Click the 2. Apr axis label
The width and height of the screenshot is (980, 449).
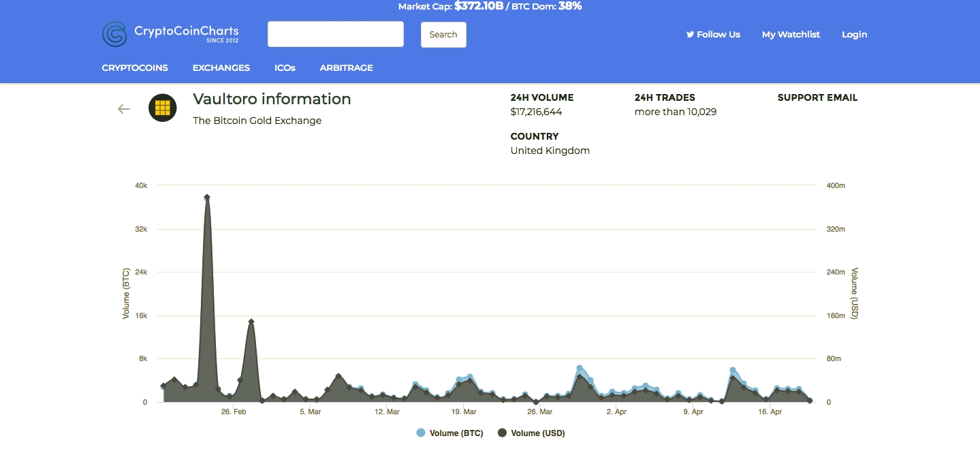[616, 412]
